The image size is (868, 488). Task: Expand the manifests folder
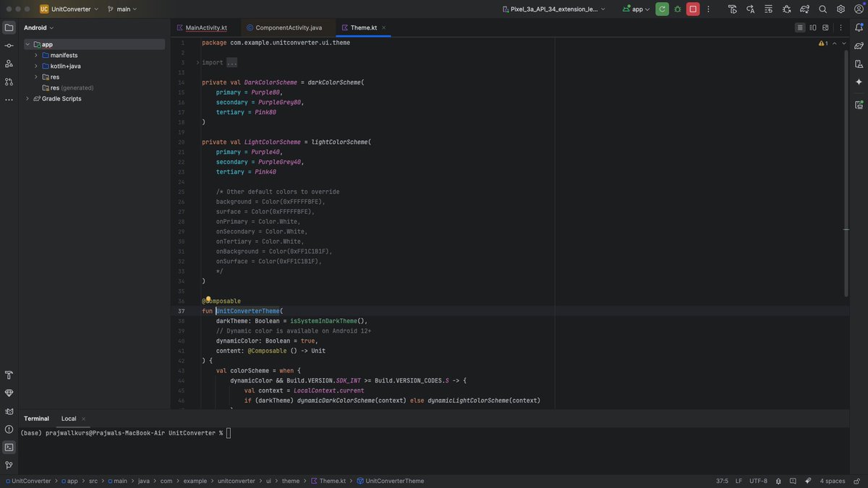click(x=36, y=55)
